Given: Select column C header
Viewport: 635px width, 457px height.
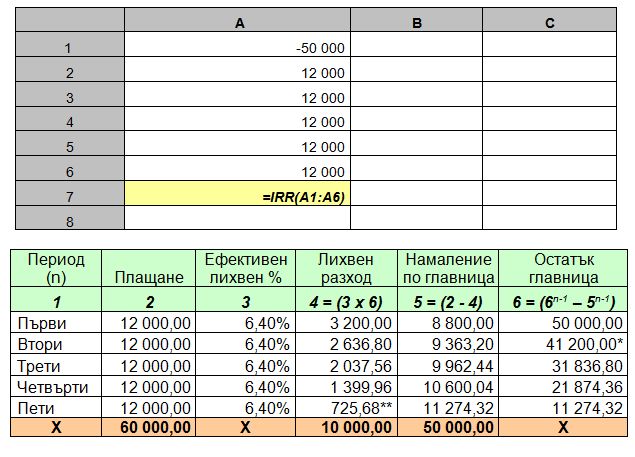Looking at the screenshot, I should (x=550, y=22).
